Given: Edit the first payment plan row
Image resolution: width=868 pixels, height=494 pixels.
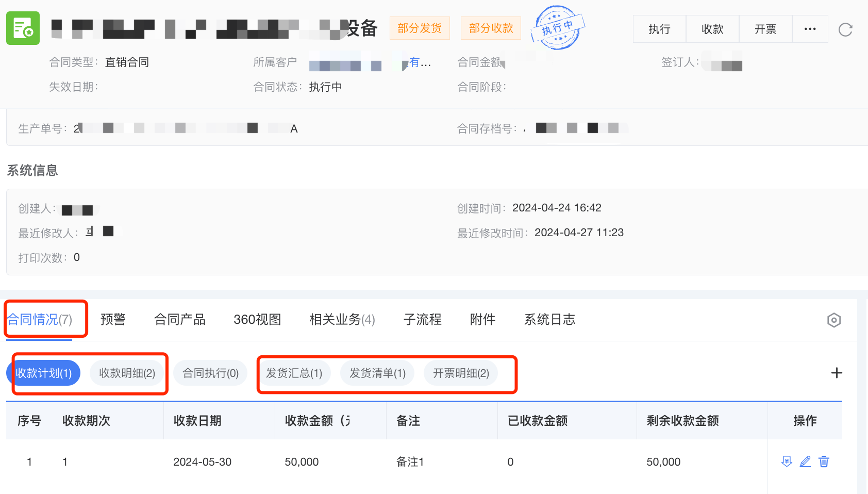Looking at the screenshot, I should [805, 462].
